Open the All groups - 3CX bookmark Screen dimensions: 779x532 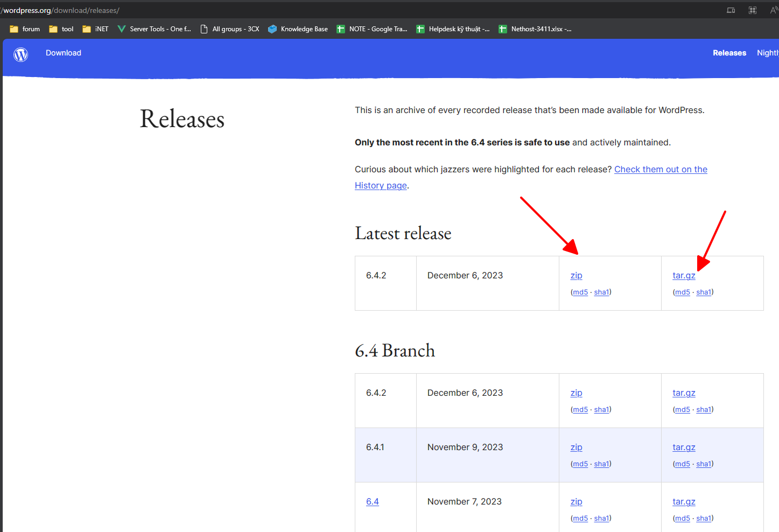point(230,29)
